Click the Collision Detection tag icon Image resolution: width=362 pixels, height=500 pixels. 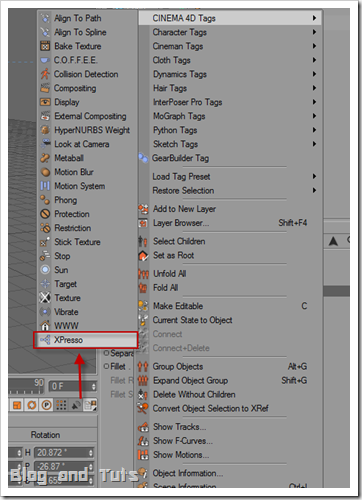coord(45,74)
